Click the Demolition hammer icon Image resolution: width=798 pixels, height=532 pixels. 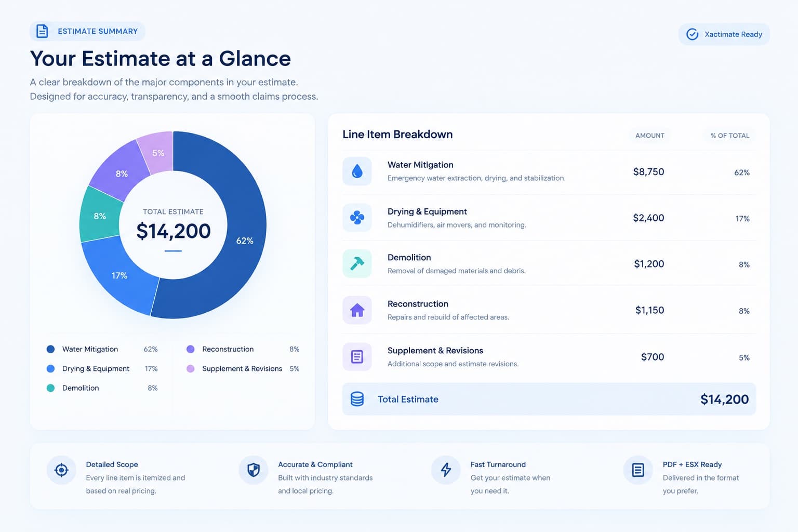[x=357, y=263]
